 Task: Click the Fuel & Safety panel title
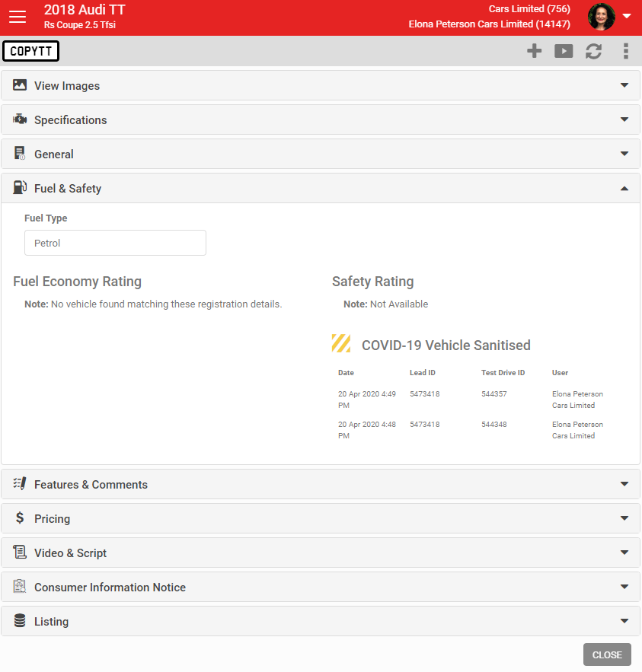tap(68, 189)
